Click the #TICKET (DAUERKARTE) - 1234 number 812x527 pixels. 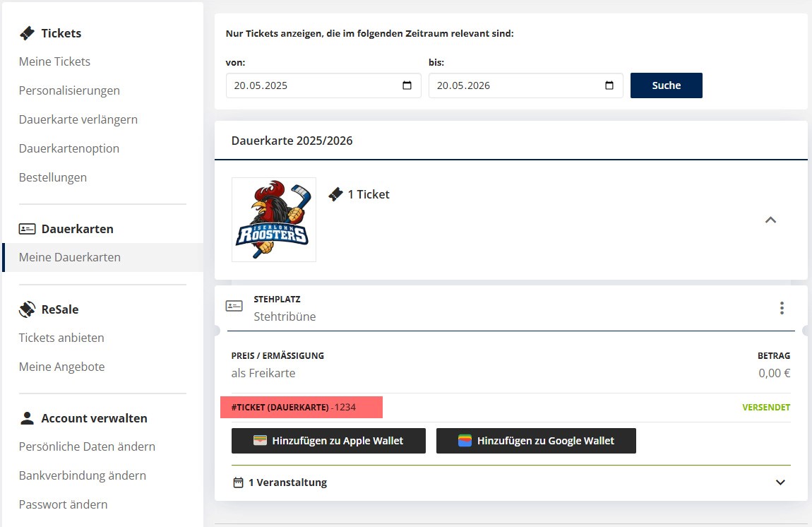(294, 408)
